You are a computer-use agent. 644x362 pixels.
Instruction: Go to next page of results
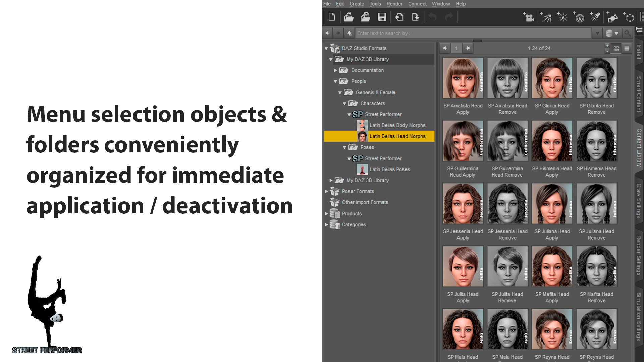pos(468,48)
